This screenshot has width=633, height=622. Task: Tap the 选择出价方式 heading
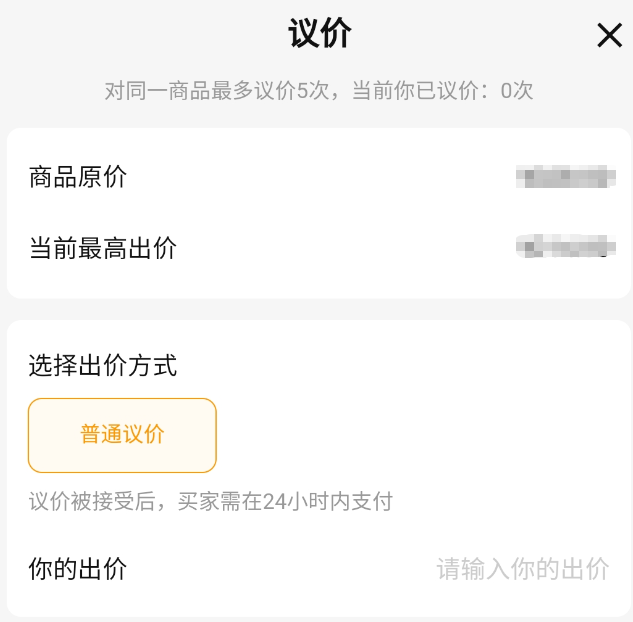point(103,366)
